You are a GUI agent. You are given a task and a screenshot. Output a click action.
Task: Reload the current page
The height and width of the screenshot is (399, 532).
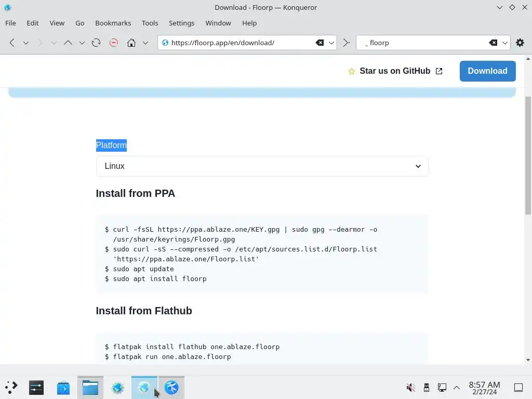coord(96,43)
